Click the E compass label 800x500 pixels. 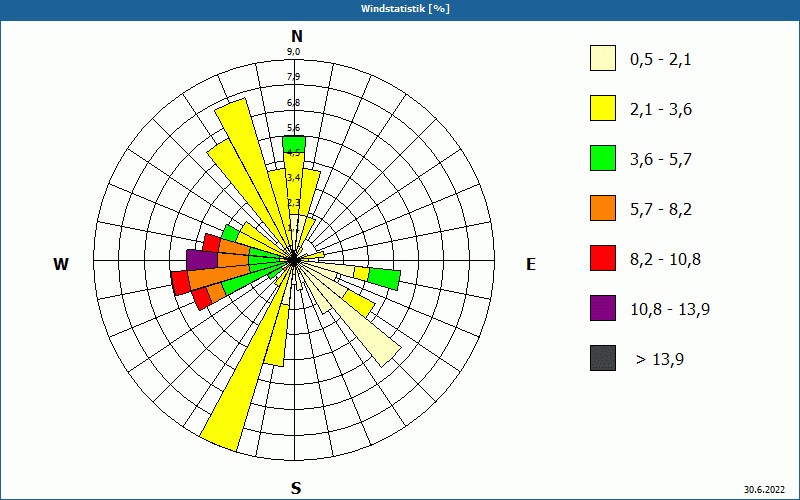[x=531, y=264]
